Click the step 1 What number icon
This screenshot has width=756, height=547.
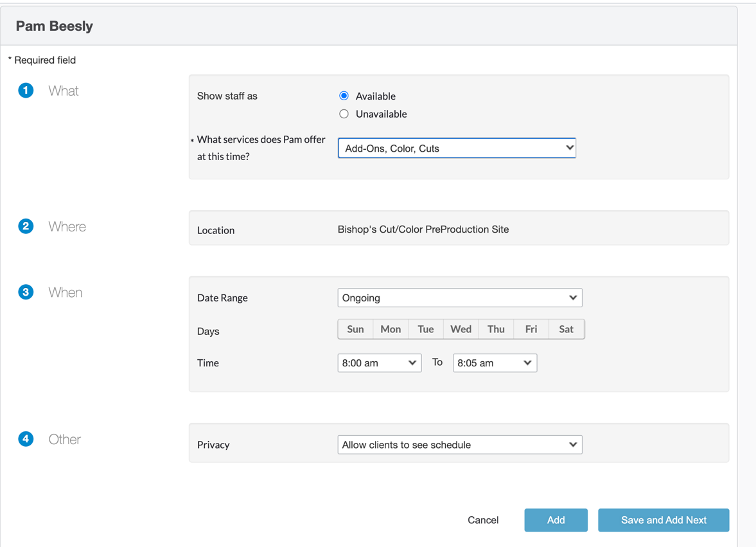point(26,91)
